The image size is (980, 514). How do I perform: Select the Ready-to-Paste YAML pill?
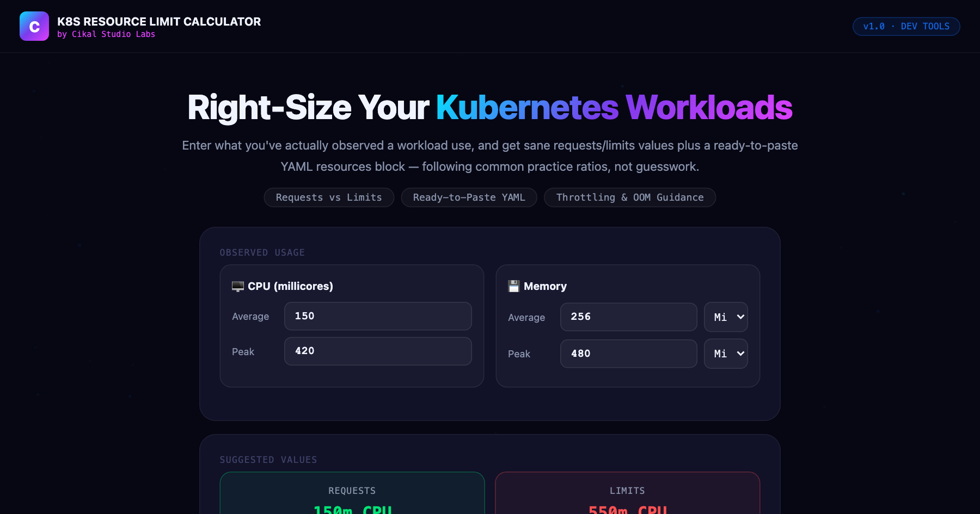[x=469, y=197]
